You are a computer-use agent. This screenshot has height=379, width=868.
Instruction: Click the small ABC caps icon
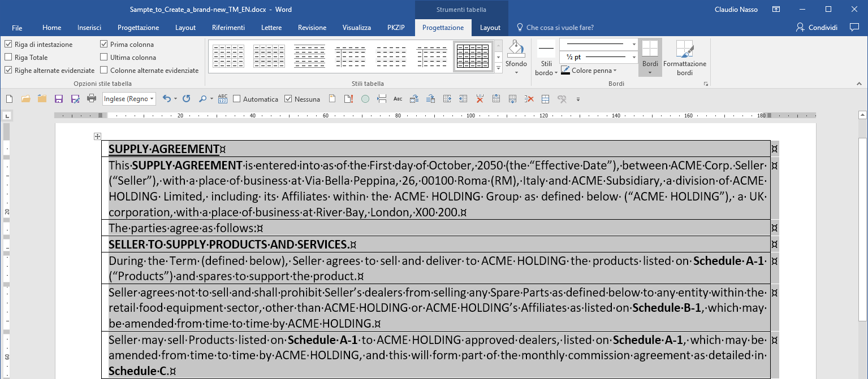pyautogui.click(x=398, y=99)
